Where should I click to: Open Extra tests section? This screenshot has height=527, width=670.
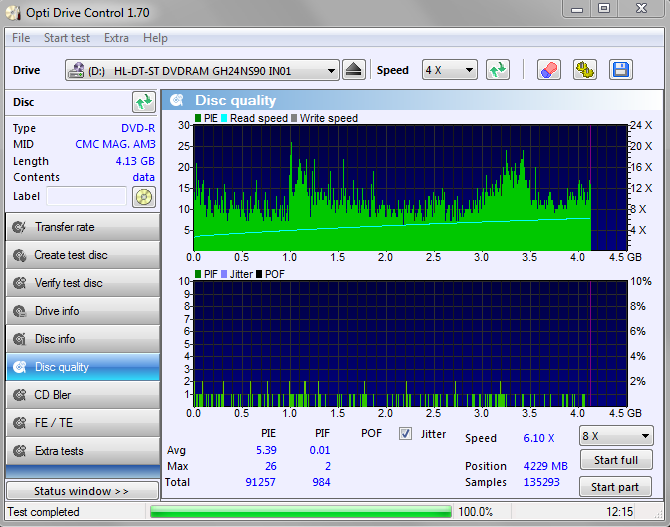(83, 451)
